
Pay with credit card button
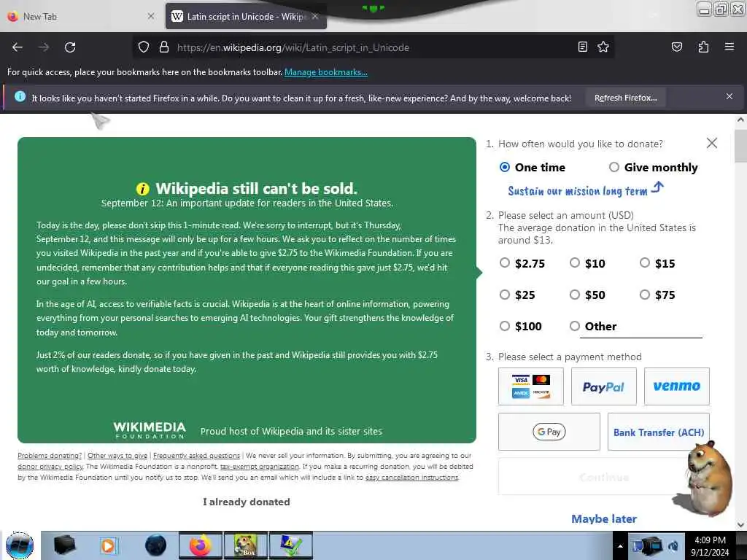(531, 386)
